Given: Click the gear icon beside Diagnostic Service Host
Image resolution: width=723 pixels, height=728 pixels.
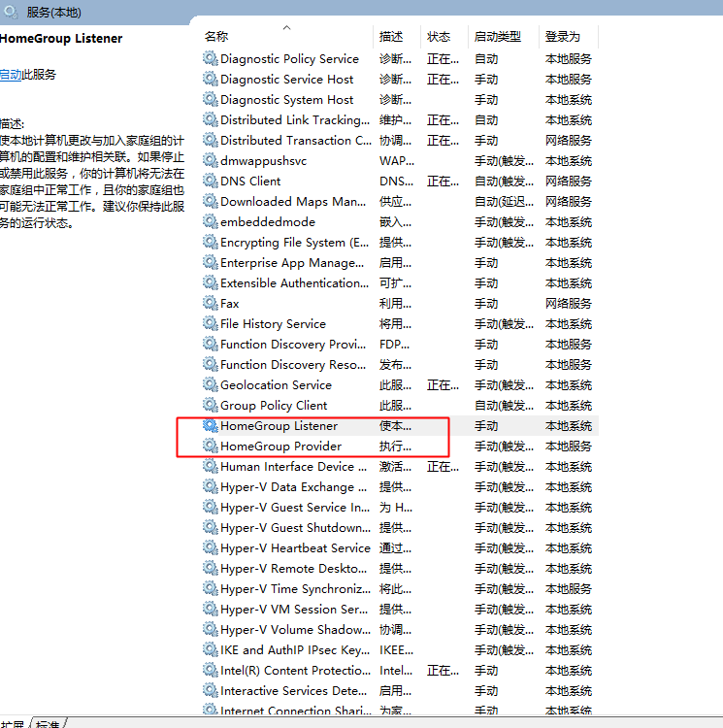Looking at the screenshot, I should 211,79.
